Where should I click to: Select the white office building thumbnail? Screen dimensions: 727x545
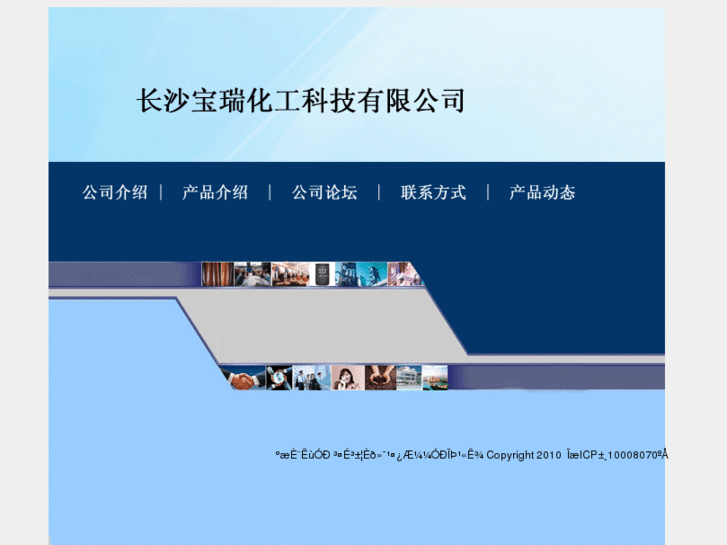(409, 378)
